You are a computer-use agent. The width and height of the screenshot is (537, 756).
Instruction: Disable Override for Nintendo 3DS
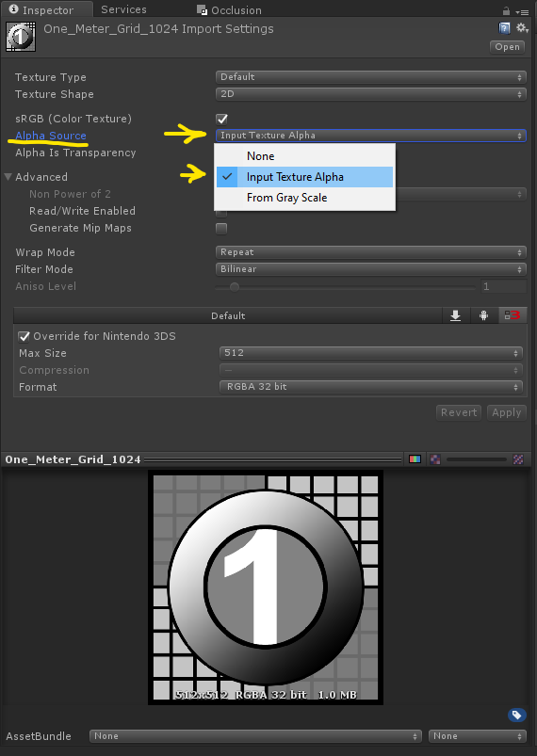24,336
